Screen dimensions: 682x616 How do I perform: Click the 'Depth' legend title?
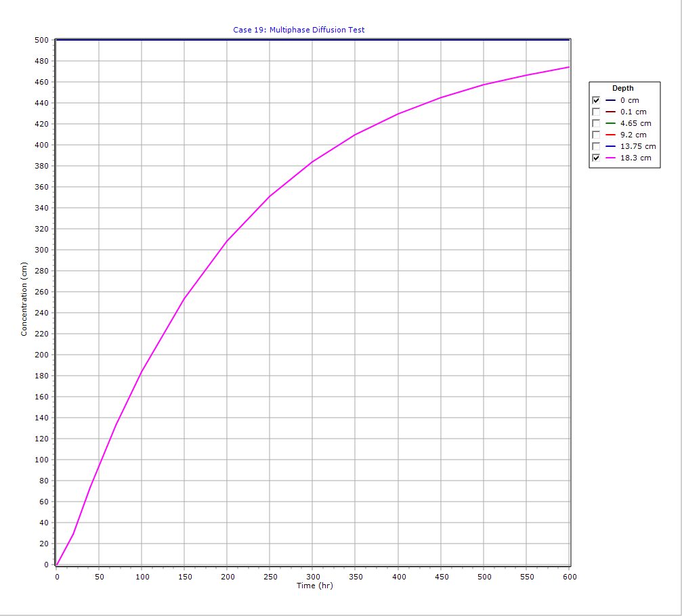coord(623,88)
